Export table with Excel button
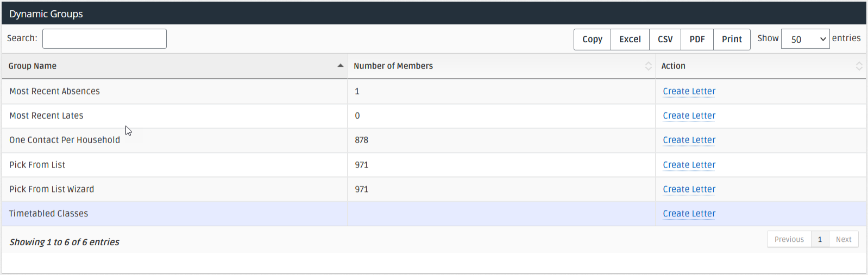Screen dimensions: 868x275 tap(630, 39)
